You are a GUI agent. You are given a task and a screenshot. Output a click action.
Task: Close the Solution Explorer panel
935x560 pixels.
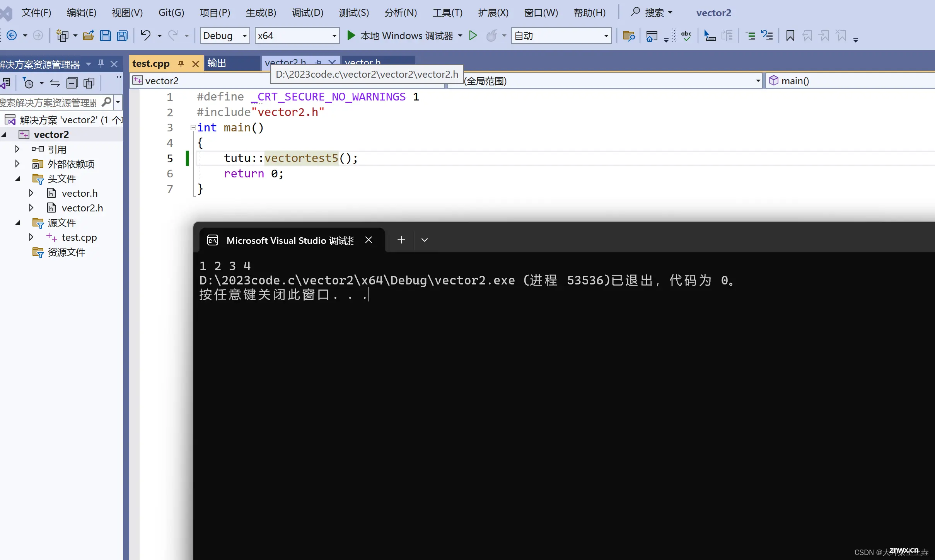click(114, 64)
